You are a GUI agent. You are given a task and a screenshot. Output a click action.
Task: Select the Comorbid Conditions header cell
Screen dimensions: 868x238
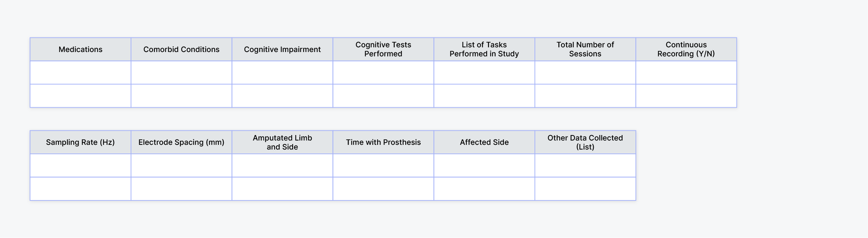tap(181, 49)
